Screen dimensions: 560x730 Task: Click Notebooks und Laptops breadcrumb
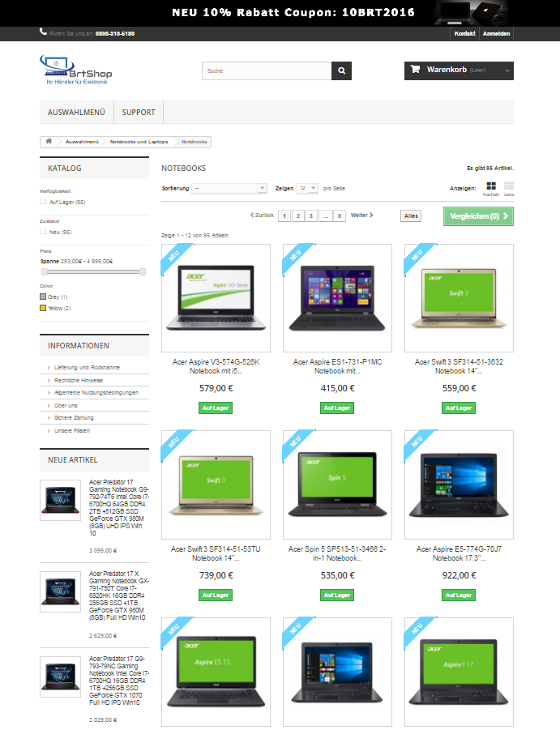[x=139, y=142]
